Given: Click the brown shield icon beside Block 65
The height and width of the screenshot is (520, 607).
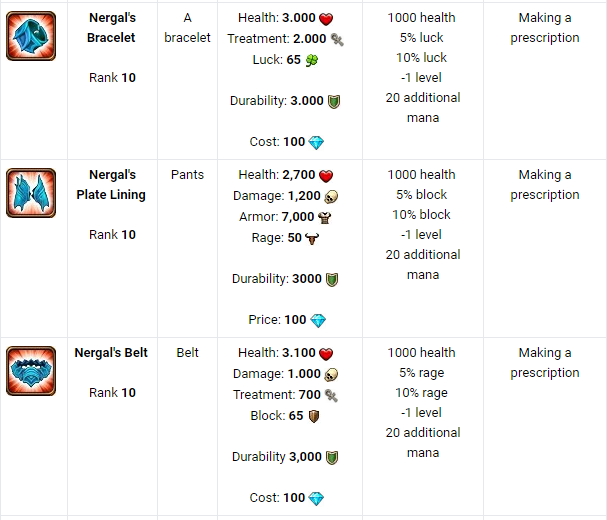Looking at the screenshot, I should pyautogui.click(x=313, y=416).
